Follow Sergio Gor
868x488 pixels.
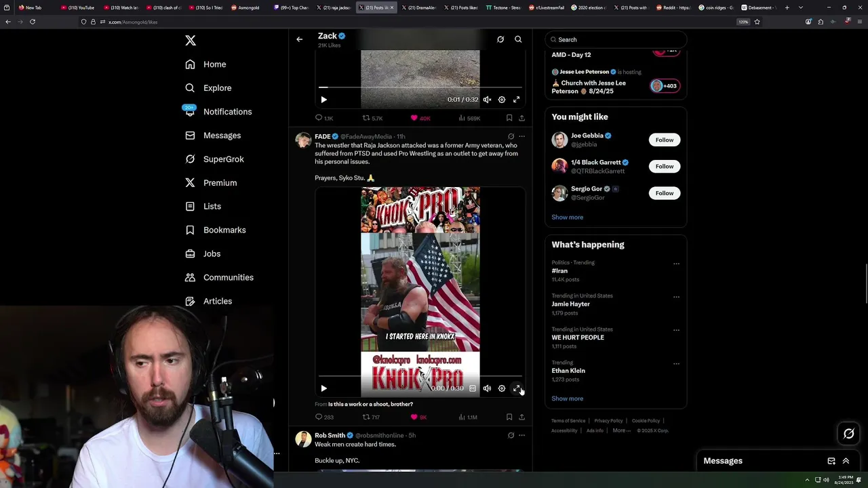pos(665,193)
